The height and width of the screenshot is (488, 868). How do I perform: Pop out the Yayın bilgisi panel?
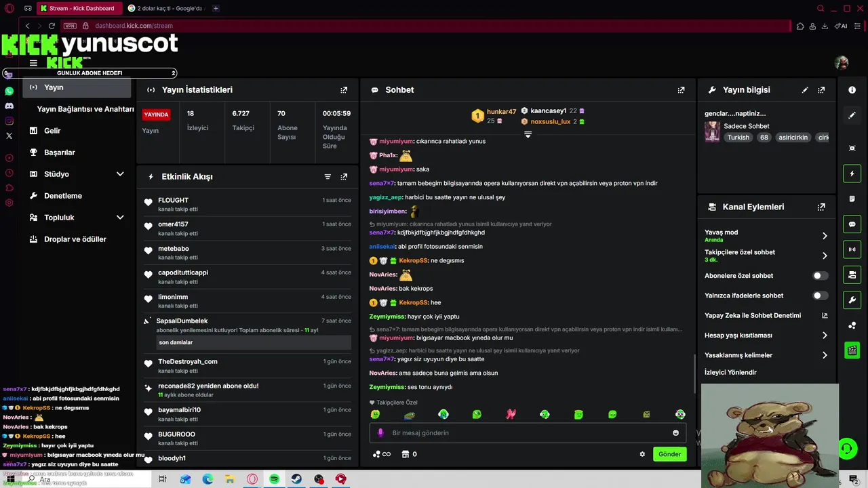click(821, 89)
